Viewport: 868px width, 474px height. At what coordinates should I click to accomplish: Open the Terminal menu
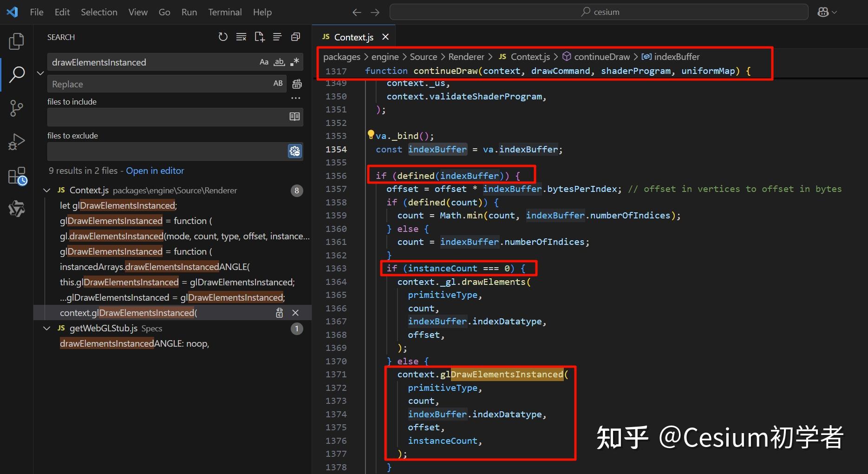(225, 12)
